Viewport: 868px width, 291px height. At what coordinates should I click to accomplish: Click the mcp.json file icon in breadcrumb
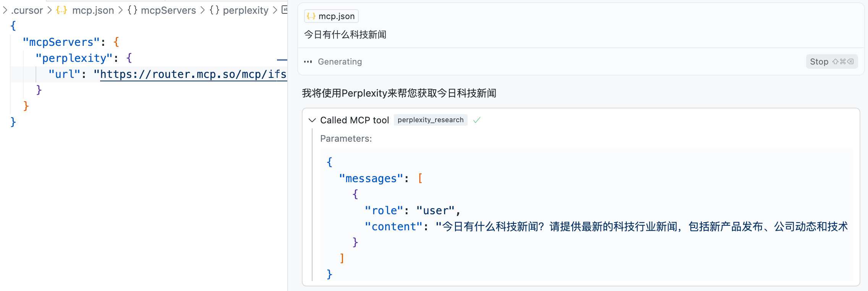(x=61, y=10)
